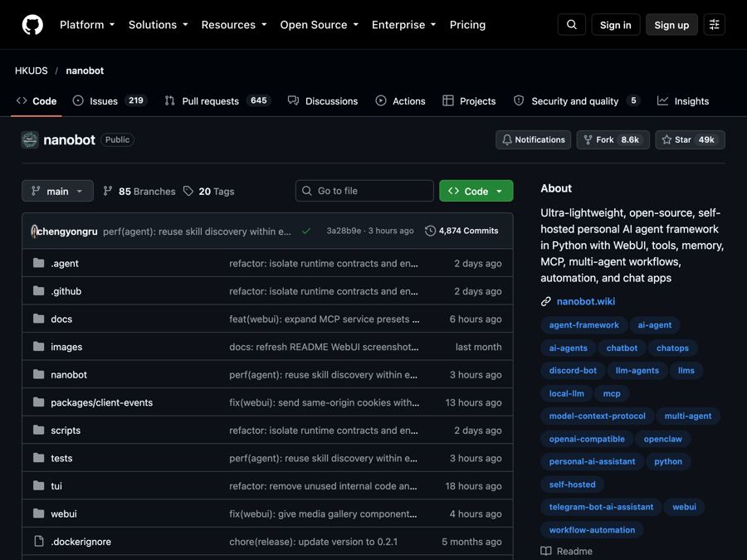Click the packages/client-events folder icon
Image resolution: width=747 pixels, height=560 pixels.
click(38, 402)
